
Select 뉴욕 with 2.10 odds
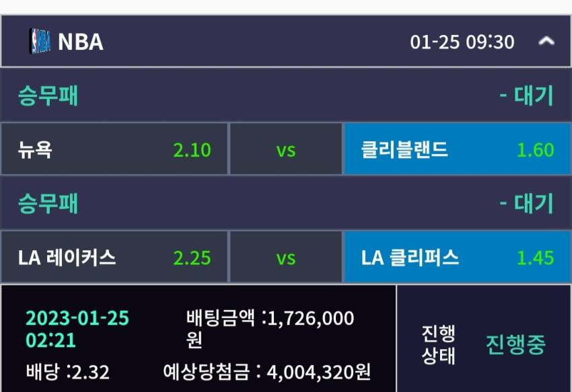(x=114, y=149)
